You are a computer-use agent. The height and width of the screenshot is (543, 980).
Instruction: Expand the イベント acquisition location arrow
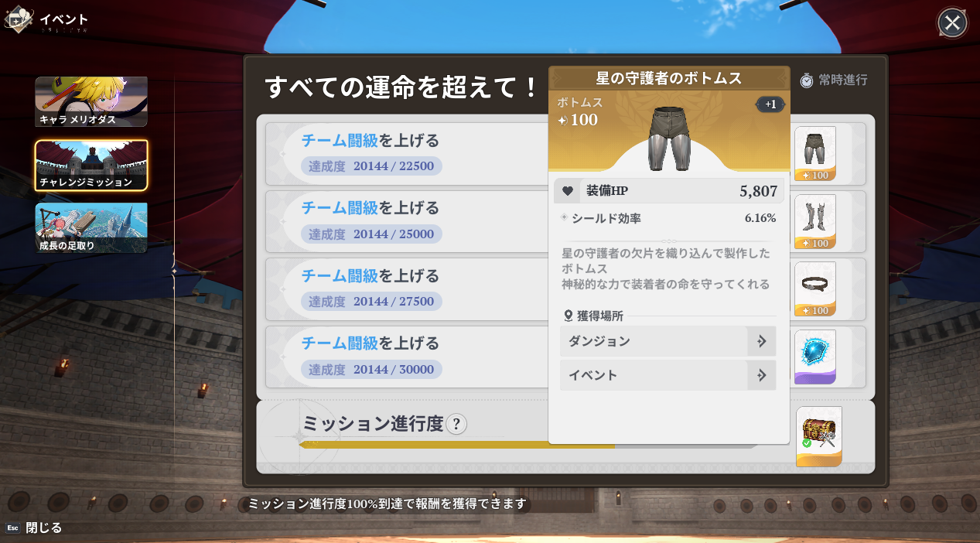point(762,375)
